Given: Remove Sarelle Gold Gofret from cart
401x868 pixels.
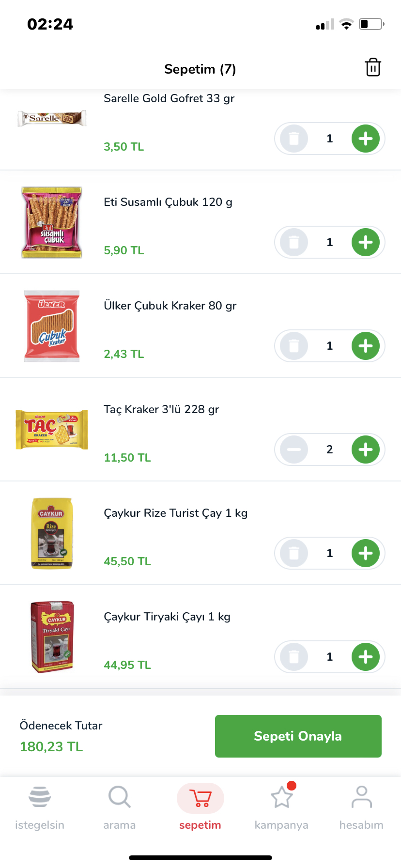Looking at the screenshot, I should click(294, 139).
